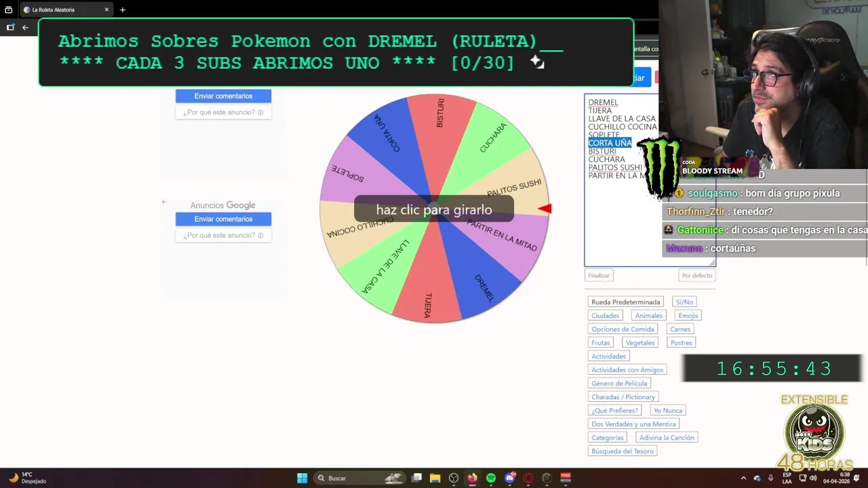Viewport: 868px width, 488px height.
Task: Select the Ciudades preset
Action: 605,316
